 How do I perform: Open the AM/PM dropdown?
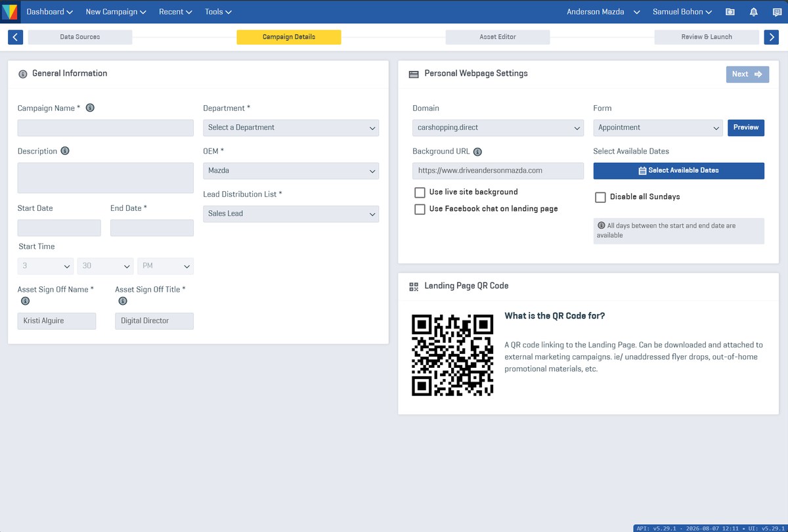click(165, 266)
